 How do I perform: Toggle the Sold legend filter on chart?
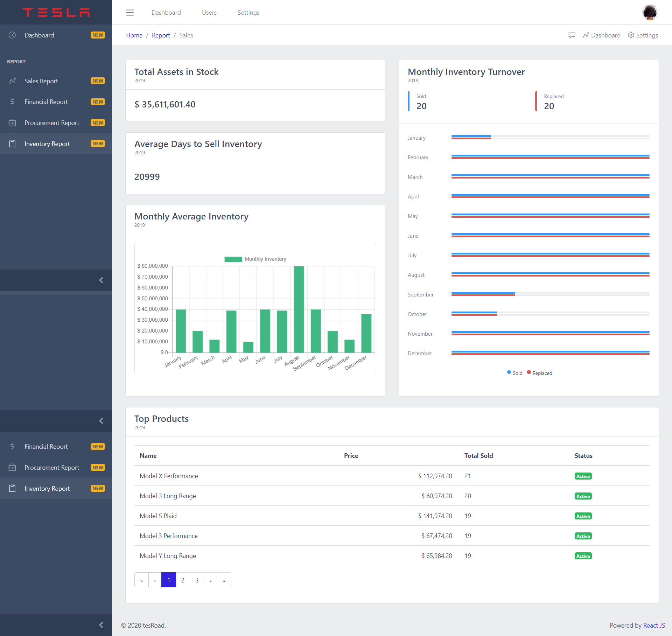512,373
